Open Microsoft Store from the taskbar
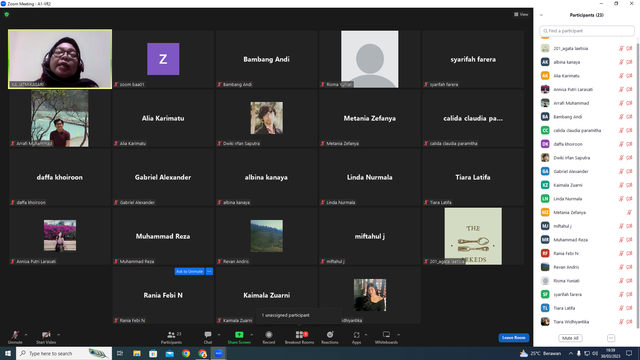640x360 pixels. [153, 353]
